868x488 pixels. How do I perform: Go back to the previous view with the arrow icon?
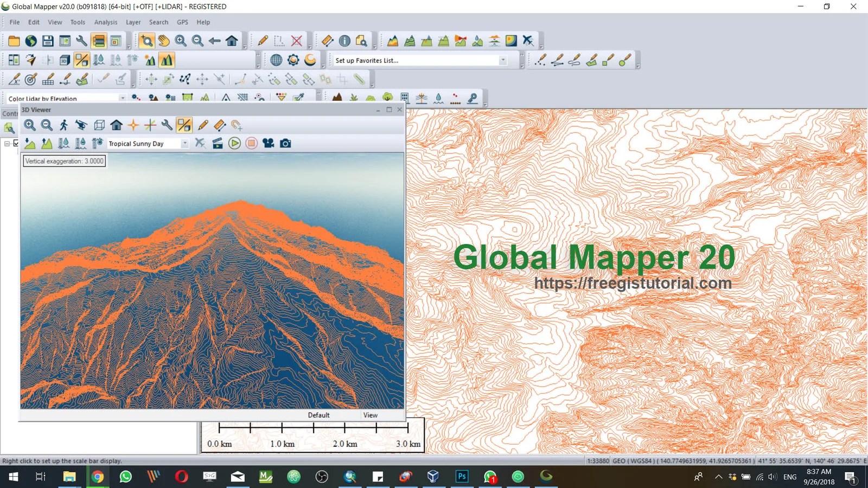tap(215, 41)
